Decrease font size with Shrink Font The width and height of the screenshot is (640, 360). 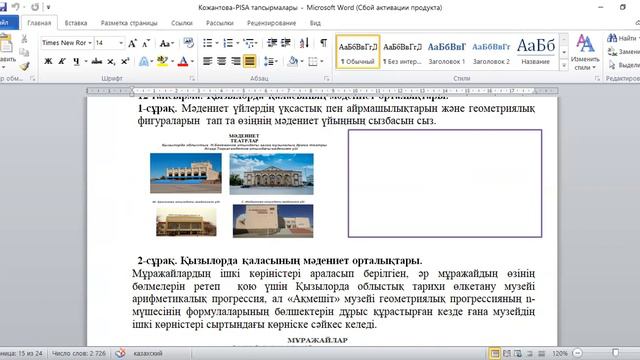click(146, 43)
